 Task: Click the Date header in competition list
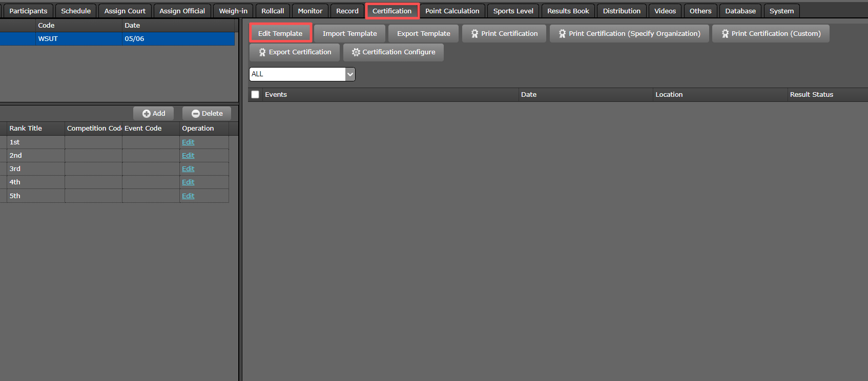[x=178, y=25]
